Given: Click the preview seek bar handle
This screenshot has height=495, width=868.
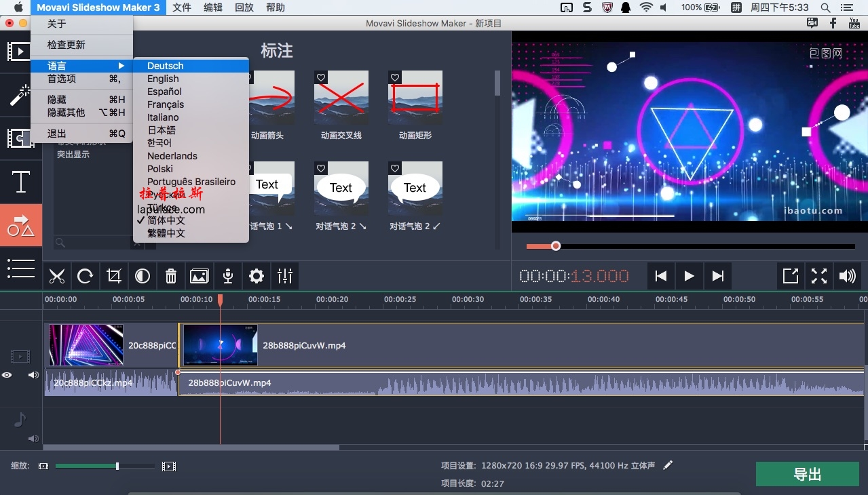Looking at the screenshot, I should [556, 245].
